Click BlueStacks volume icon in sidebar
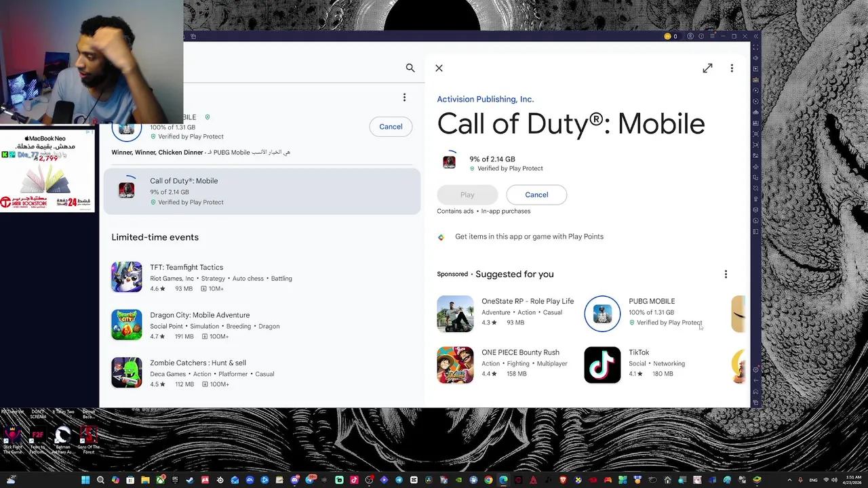This screenshot has height=488, width=868. (x=756, y=58)
